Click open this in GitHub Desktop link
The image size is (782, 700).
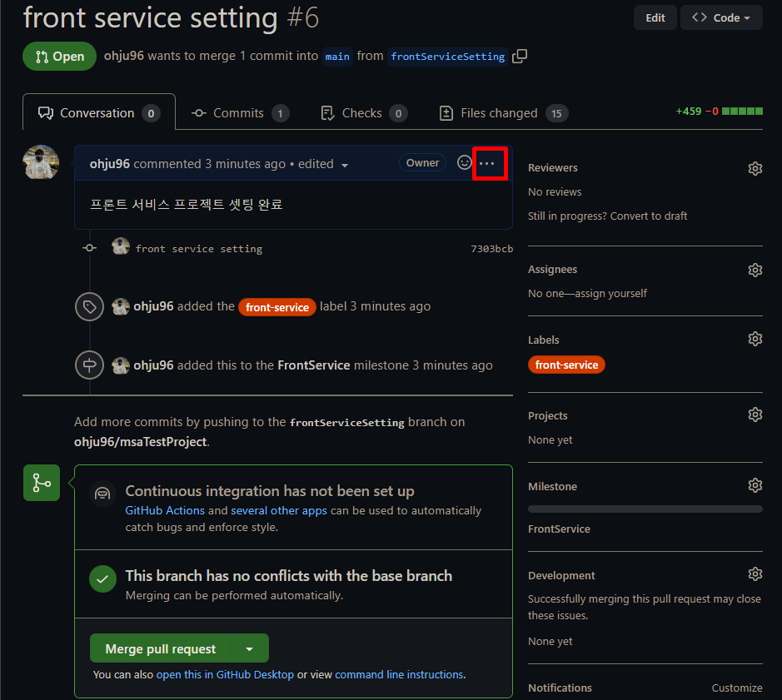point(225,674)
